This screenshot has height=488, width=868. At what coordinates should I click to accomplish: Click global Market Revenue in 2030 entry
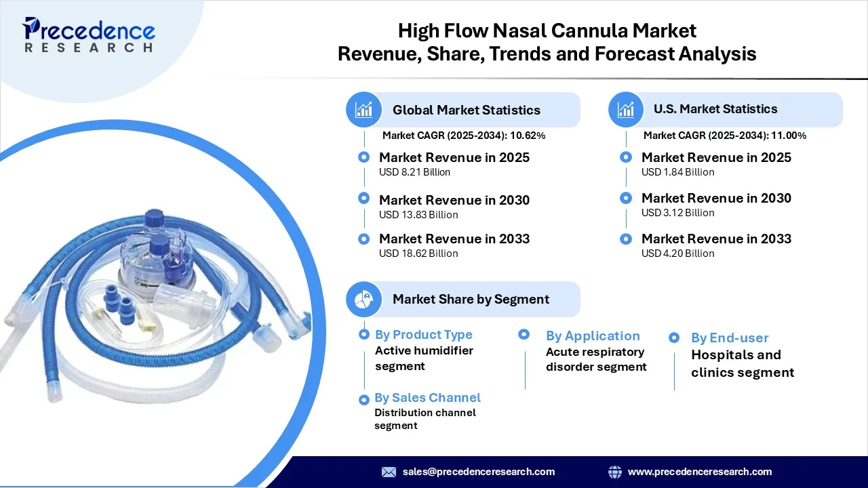click(454, 200)
